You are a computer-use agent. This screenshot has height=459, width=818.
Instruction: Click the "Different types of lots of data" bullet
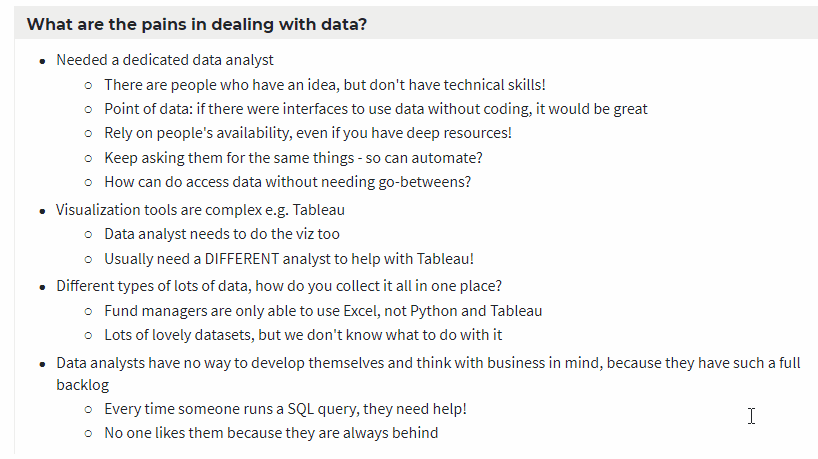pos(278,286)
